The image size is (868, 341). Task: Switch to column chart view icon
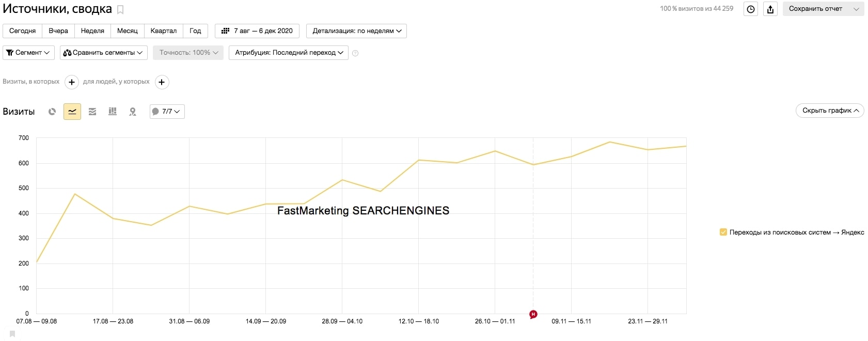pos(113,112)
